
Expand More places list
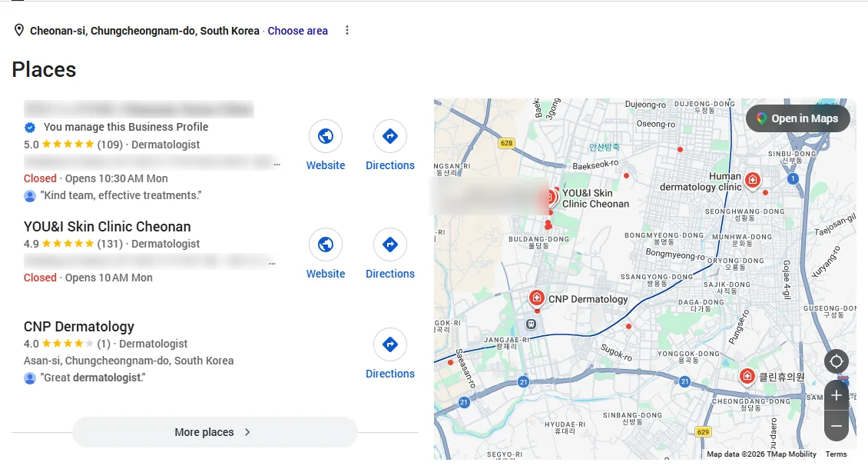click(x=215, y=432)
